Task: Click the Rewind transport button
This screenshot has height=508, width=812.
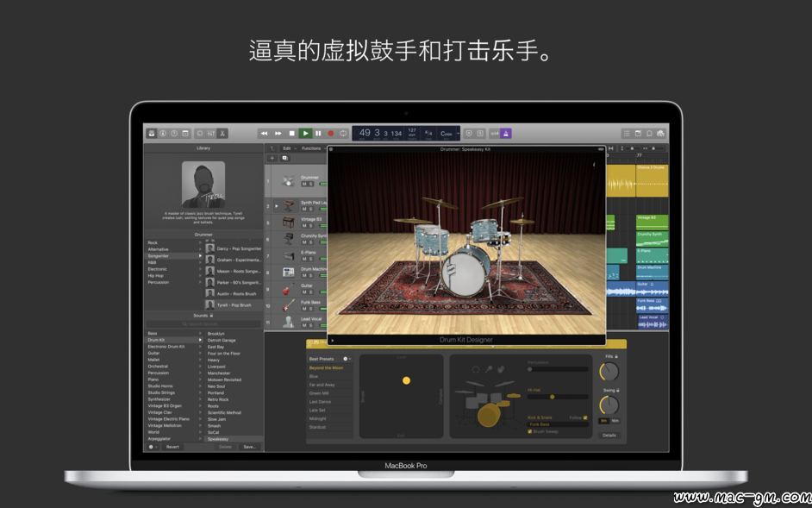Action: click(264, 133)
